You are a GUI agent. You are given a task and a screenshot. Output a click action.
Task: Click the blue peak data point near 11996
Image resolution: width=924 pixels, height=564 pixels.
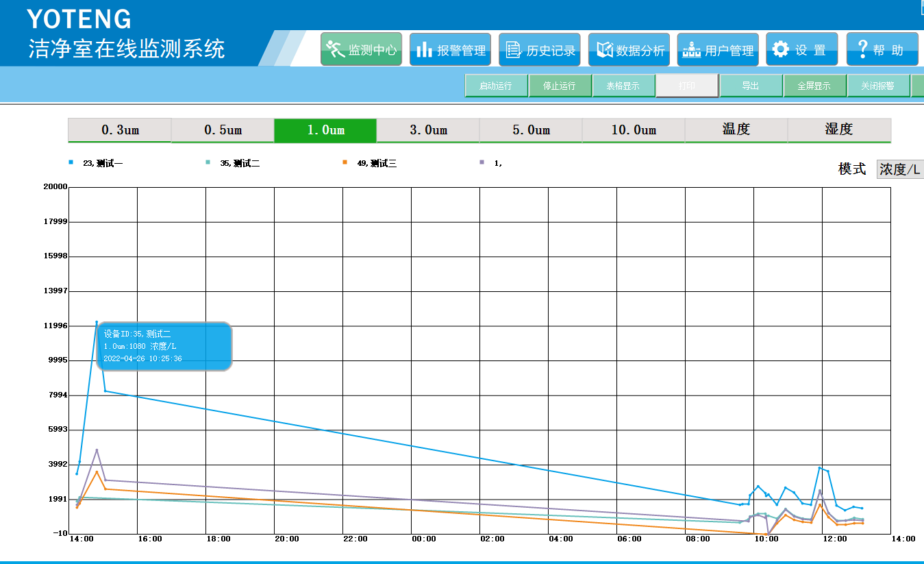[97, 321]
